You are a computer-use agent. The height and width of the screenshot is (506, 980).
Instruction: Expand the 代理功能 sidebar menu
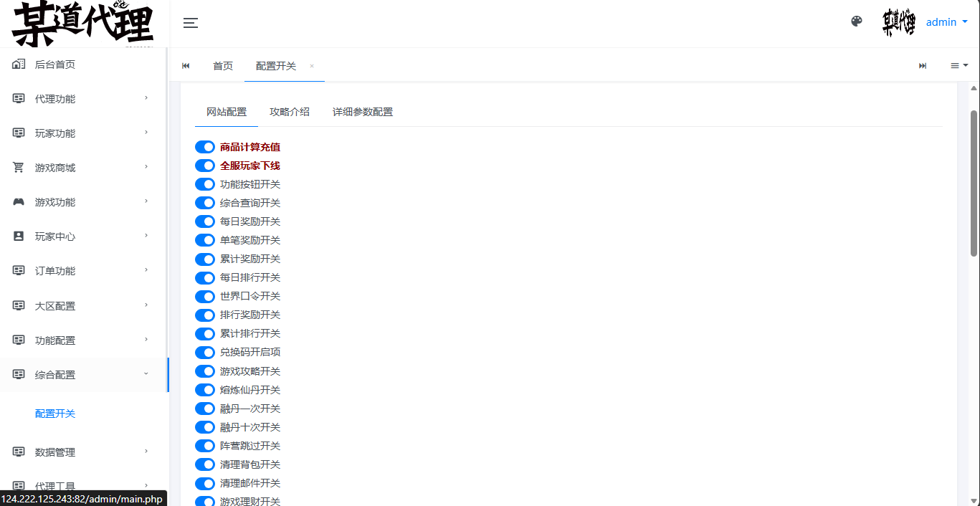pyautogui.click(x=83, y=99)
